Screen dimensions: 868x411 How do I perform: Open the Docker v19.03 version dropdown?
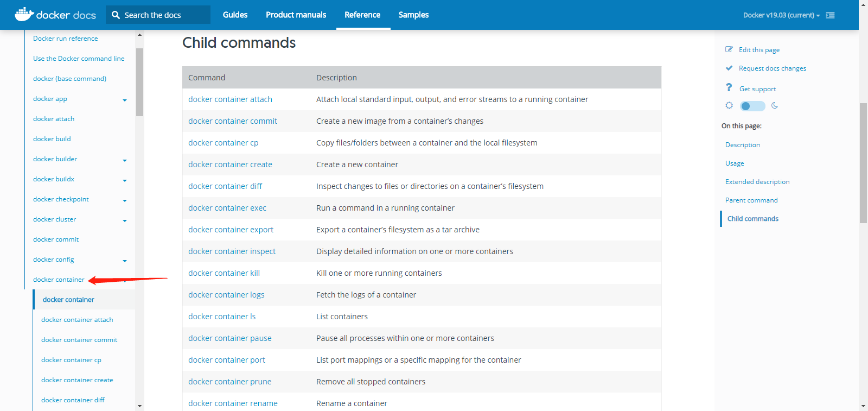[x=781, y=15]
